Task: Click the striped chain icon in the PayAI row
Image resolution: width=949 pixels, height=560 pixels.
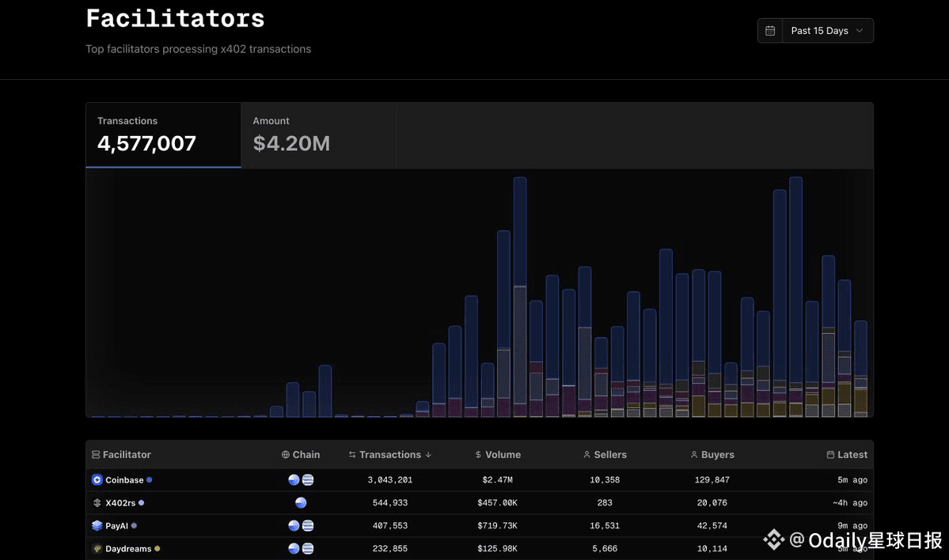Action: click(308, 526)
